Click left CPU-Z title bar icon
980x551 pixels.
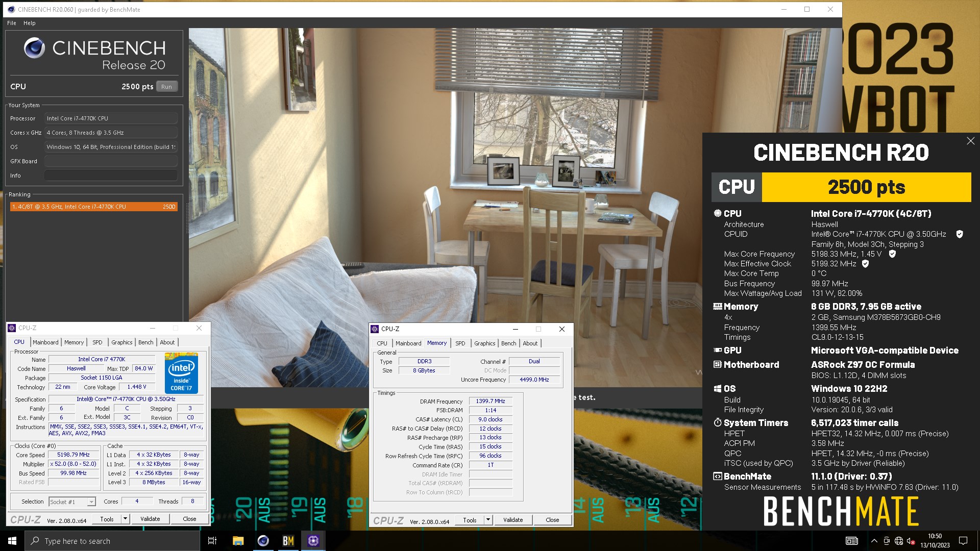coord(12,328)
